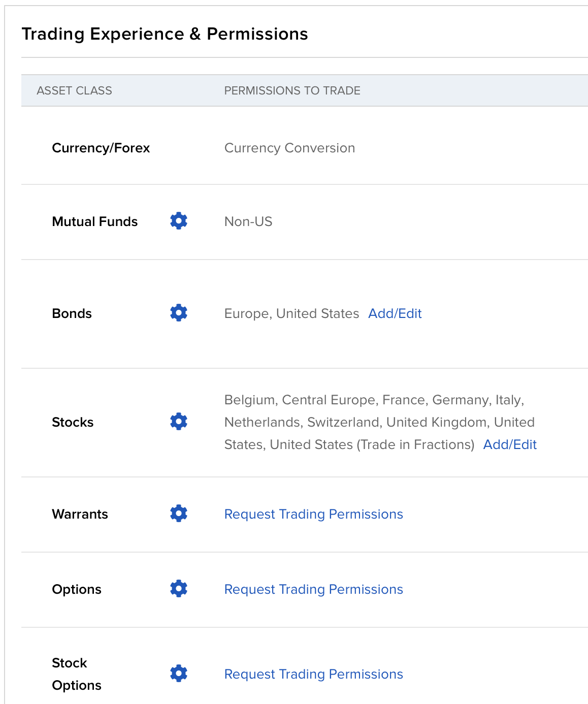Request Trading Permissions in the Options row
This screenshot has height=704, width=588.
click(x=313, y=589)
